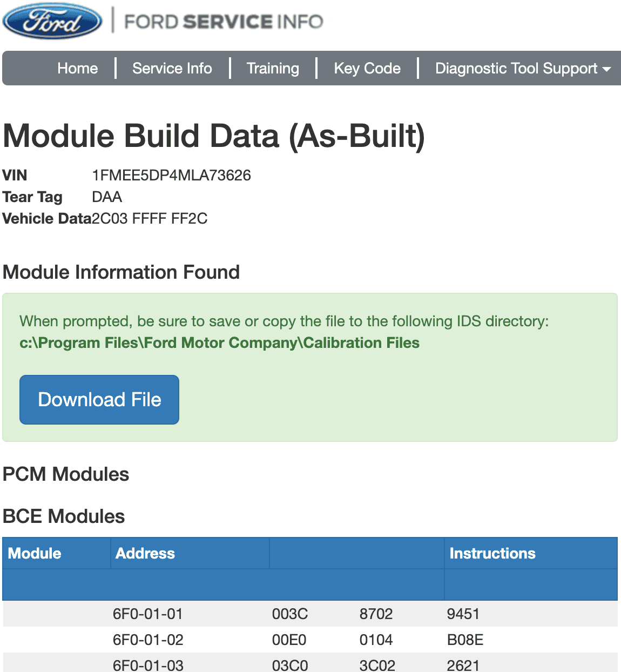Open the Home menu item
The image size is (621, 672).
coord(78,68)
